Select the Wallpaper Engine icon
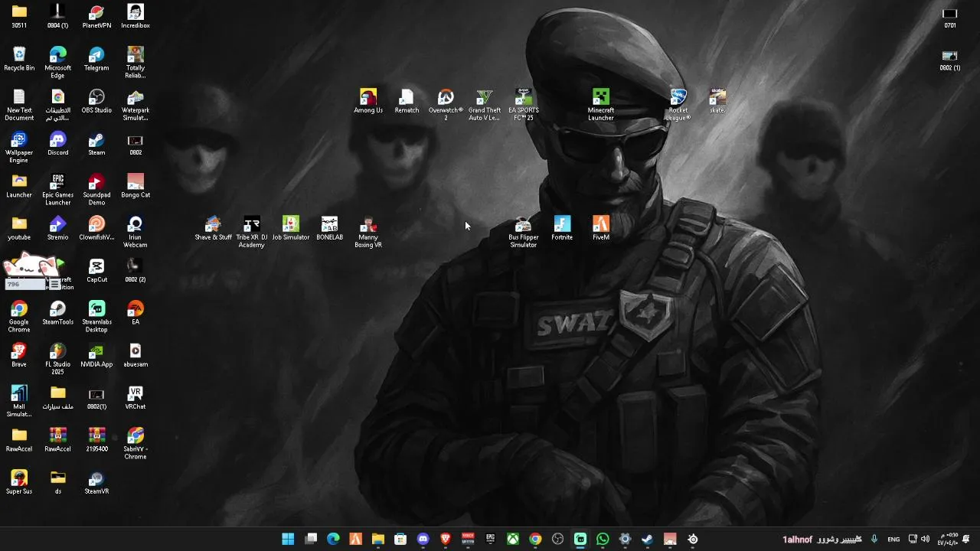This screenshot has width=980, height=551. (19, 148)
